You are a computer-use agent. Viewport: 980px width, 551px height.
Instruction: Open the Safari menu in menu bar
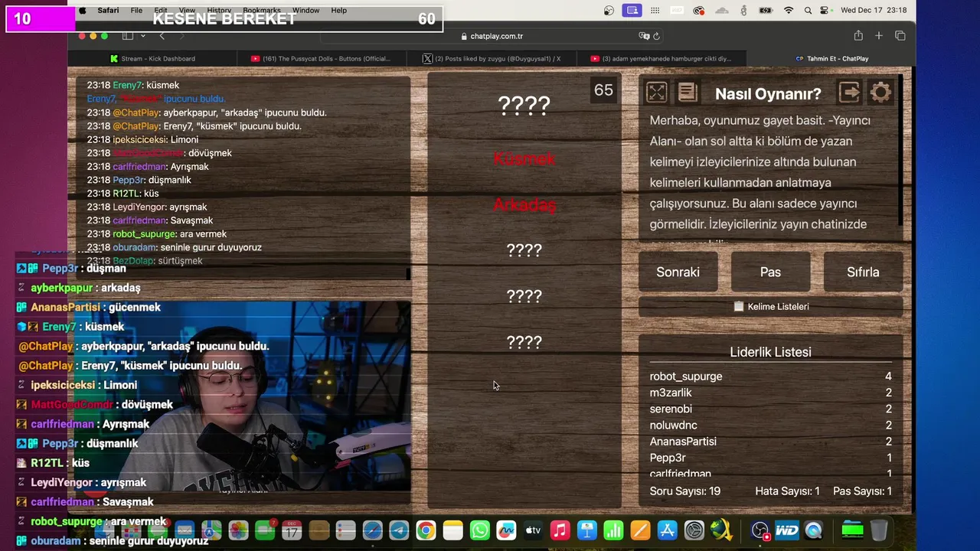coord(108,11)
